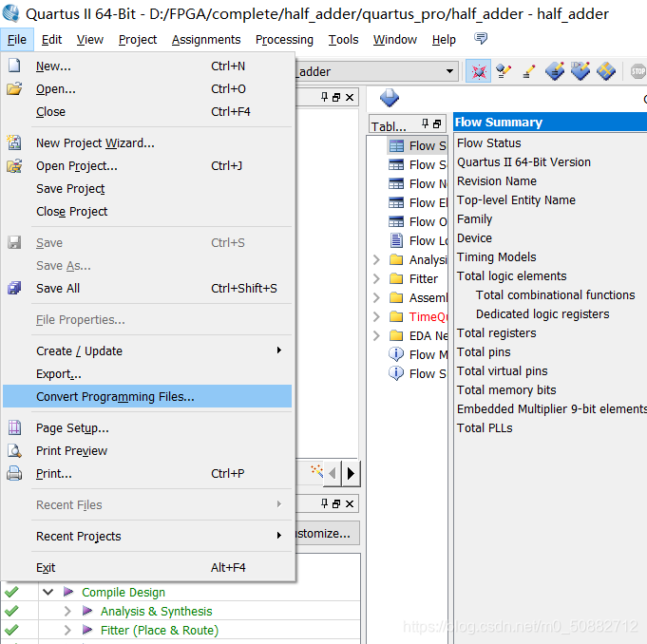Click the Open Project icon

tap(14, 166)
